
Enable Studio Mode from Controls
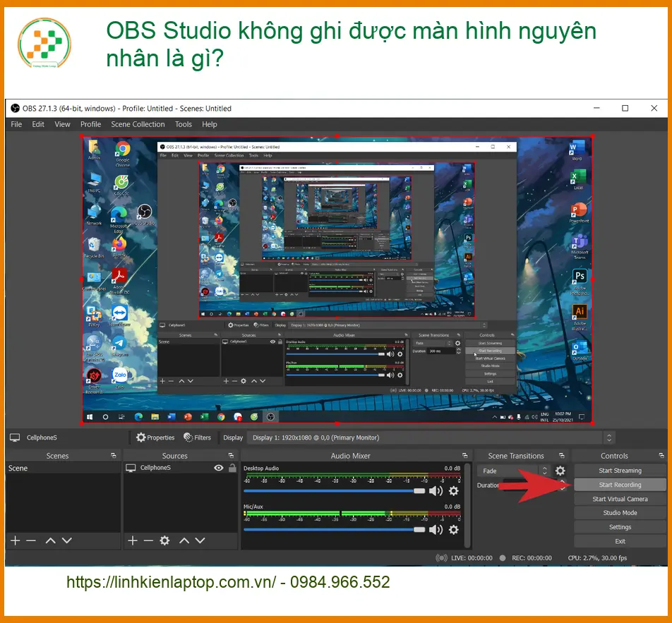pyautogui.click(x=620, y=513)
